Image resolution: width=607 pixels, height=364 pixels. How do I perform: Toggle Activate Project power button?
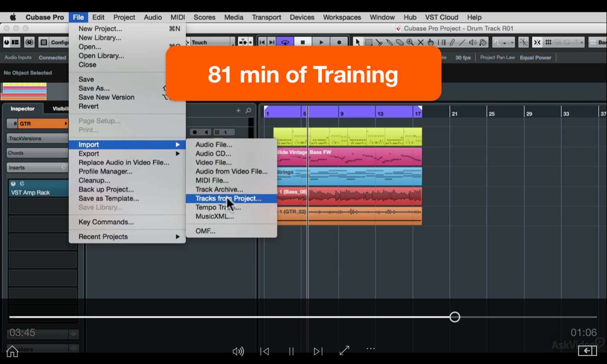6,42
